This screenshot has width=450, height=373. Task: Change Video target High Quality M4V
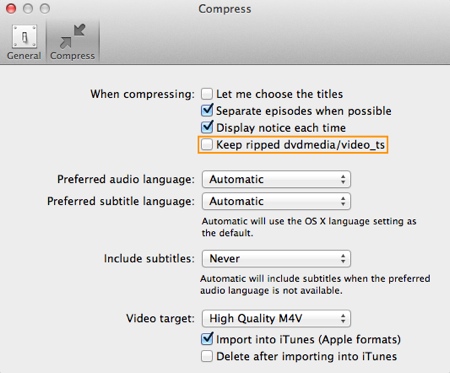276,318
